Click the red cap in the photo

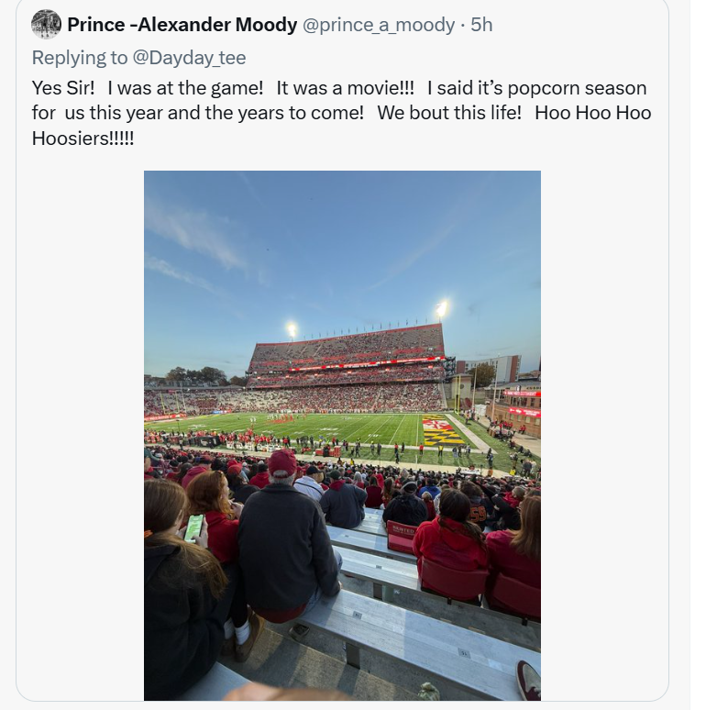point(282,461)
